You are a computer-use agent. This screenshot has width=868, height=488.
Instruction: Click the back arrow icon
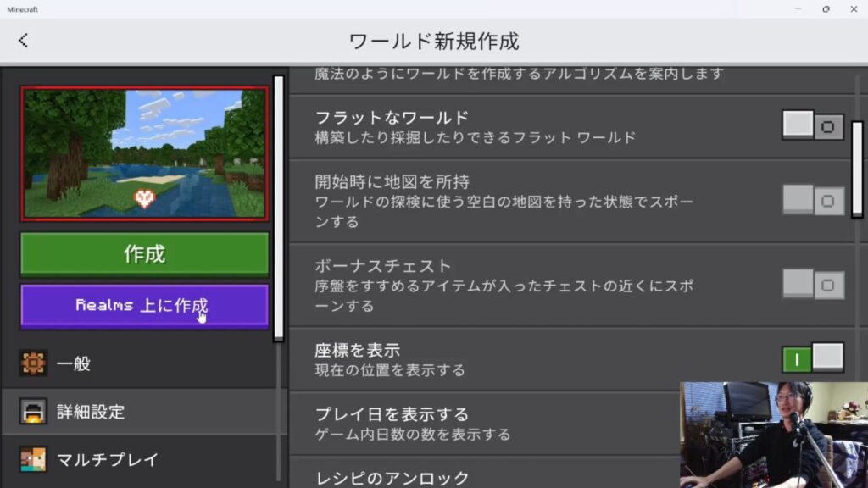[x=23, y=40]
